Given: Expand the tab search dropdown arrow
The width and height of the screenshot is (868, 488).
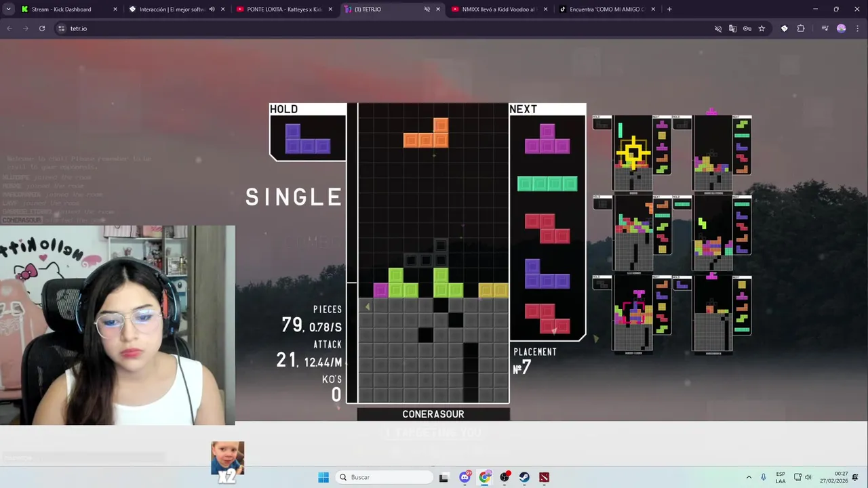Looking at the screenshot, I should click(8, 9).
